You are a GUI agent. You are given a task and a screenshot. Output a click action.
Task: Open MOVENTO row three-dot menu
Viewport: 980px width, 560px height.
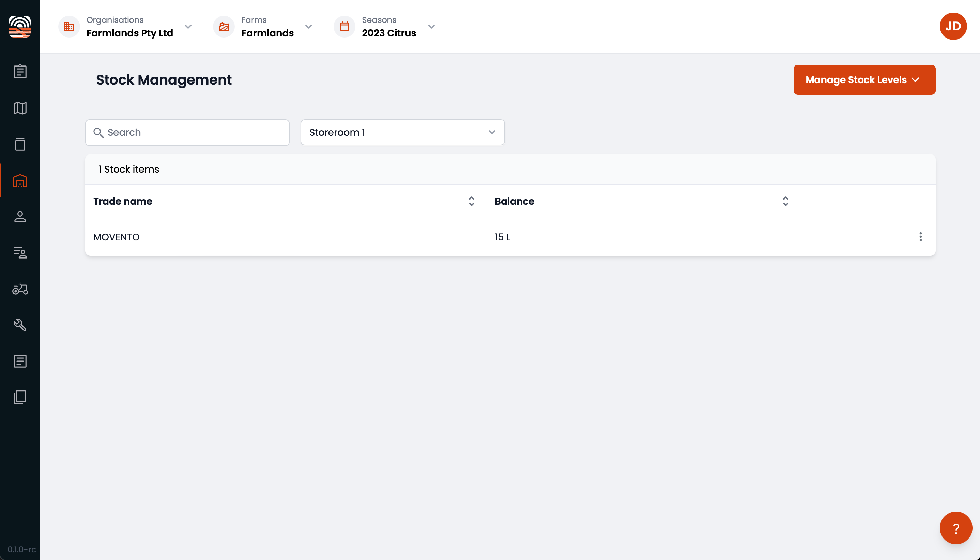[920, 237]
